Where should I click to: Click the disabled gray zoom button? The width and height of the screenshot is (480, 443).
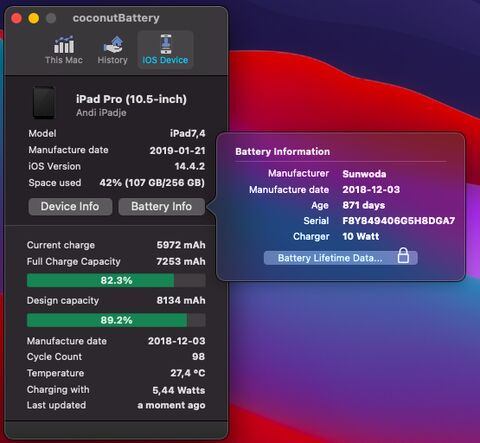tap(51, 18)
